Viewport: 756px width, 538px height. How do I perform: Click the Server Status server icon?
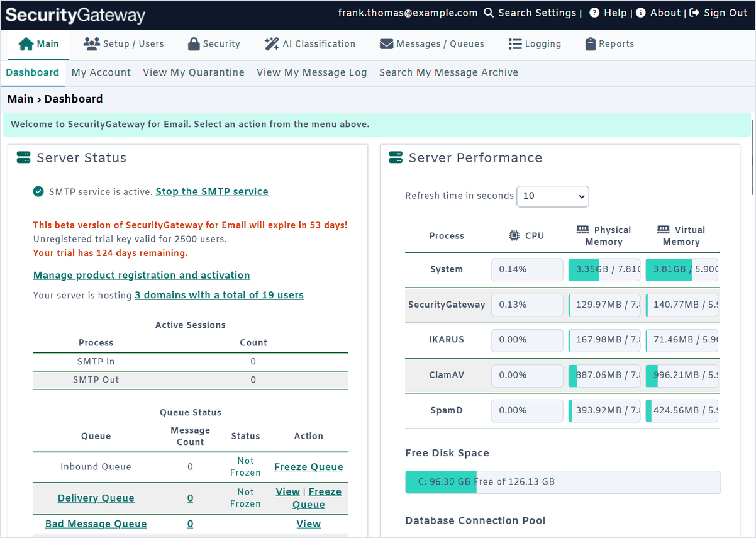[24, 158]
